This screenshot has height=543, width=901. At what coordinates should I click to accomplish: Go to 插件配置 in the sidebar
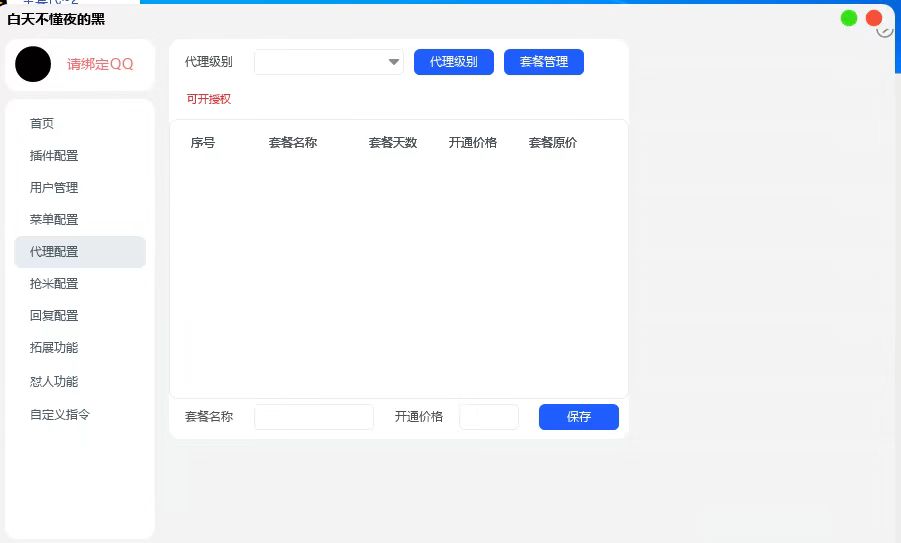(x=54, y=156)
